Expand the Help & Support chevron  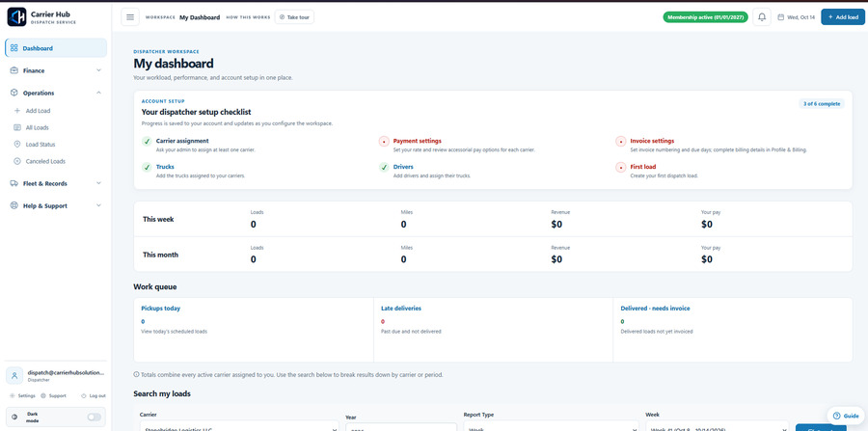pos(98,205)
